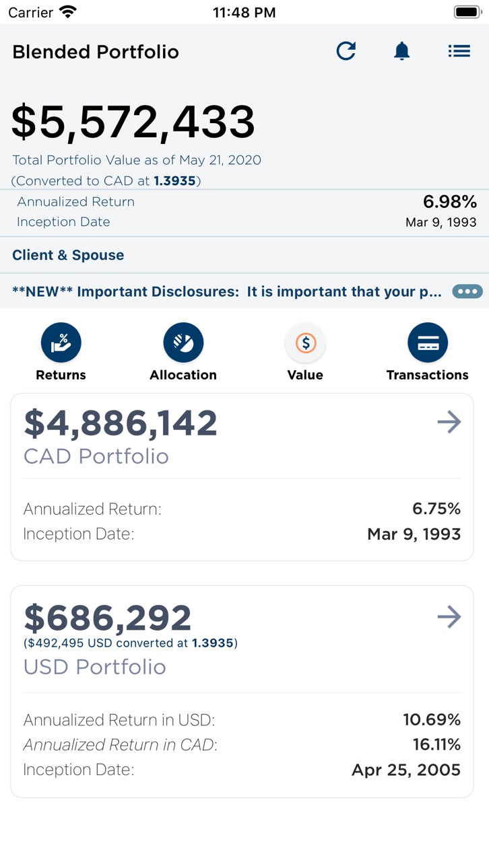
Task: Tap the Returns hand-percent icon
Action: 61,342
